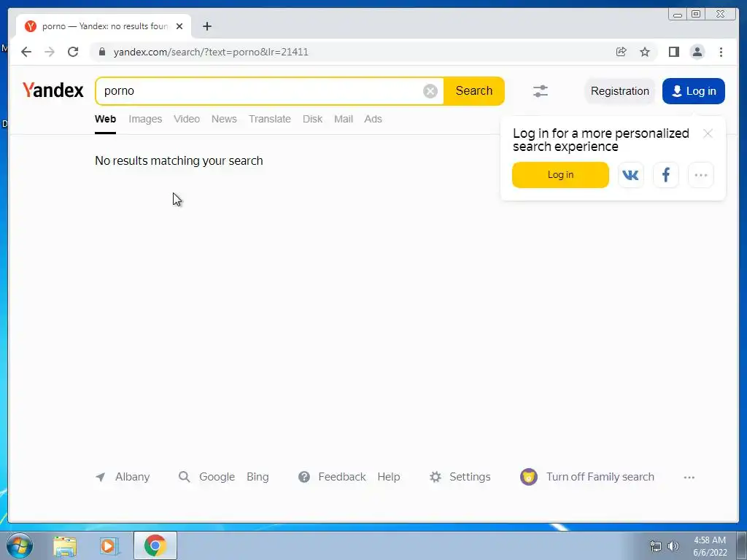The height and width of the screenshot is (560, 747).
Task: Click the Chrome profile avatar icon
Action: pyautogui.click(x=697, y=52)
